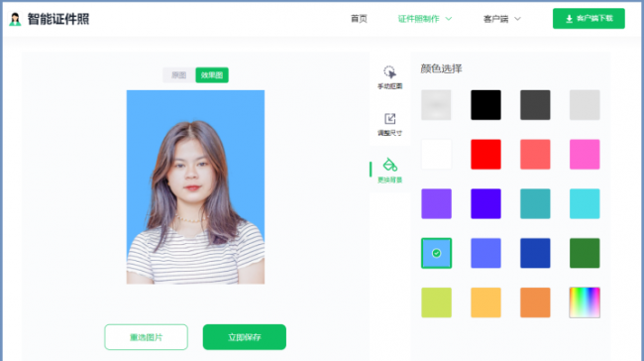Choose the teal background color
644x361 pixels.
[x=535, y=203]
